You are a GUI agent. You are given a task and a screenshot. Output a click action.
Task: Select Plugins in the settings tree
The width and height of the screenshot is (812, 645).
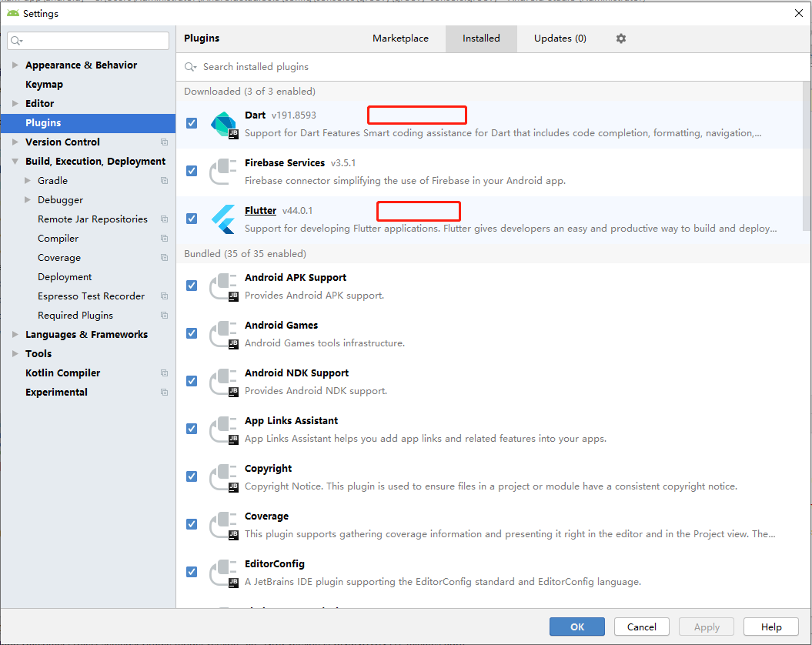coord(88,123)
